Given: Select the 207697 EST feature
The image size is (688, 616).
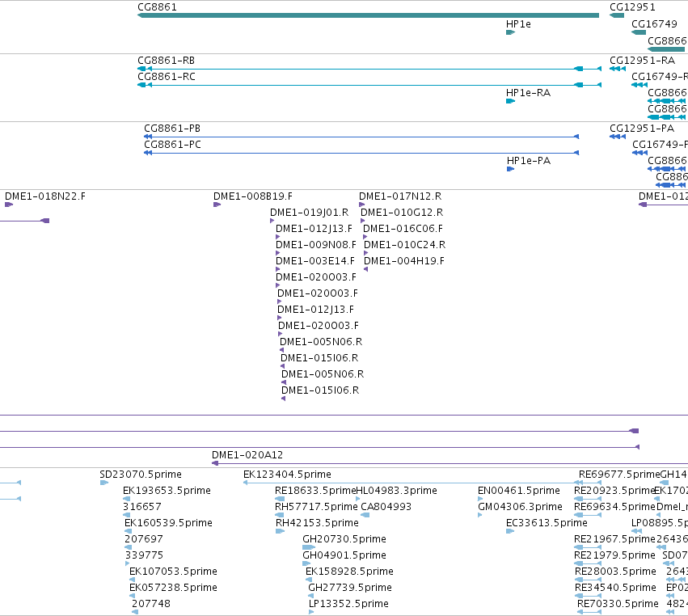Looking at the screenshot, I should pos(128,547).
